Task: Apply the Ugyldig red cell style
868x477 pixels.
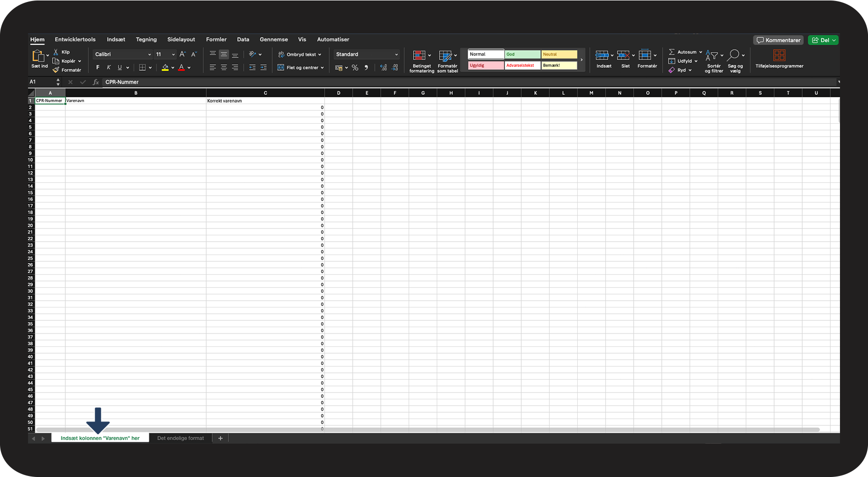Action: [486, 65]
